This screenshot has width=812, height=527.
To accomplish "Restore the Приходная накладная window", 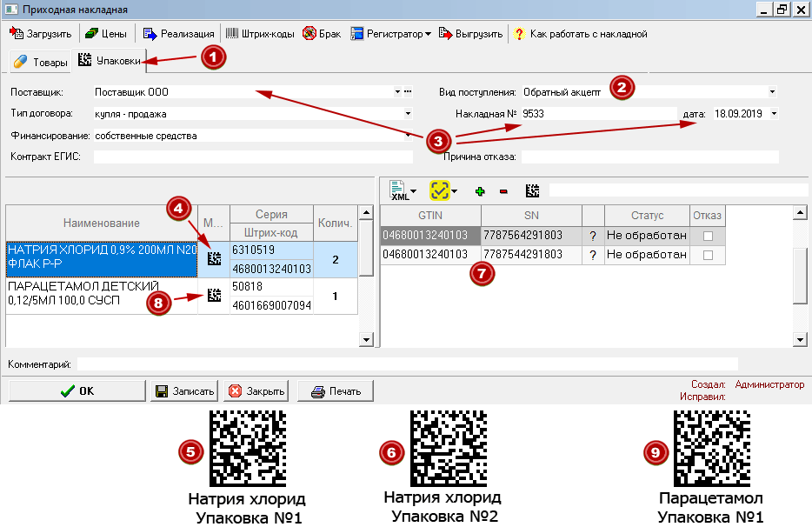I will pos(782,10).
